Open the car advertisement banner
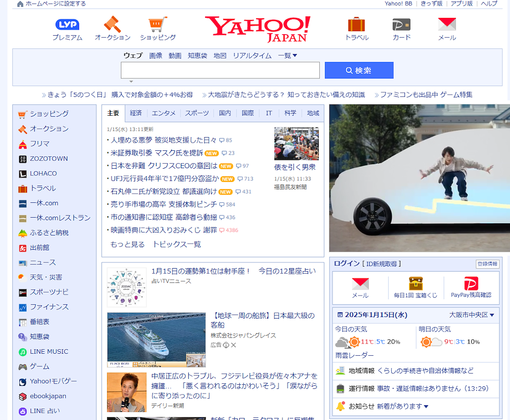Screen dimensions: 510x420 [420, 178]
